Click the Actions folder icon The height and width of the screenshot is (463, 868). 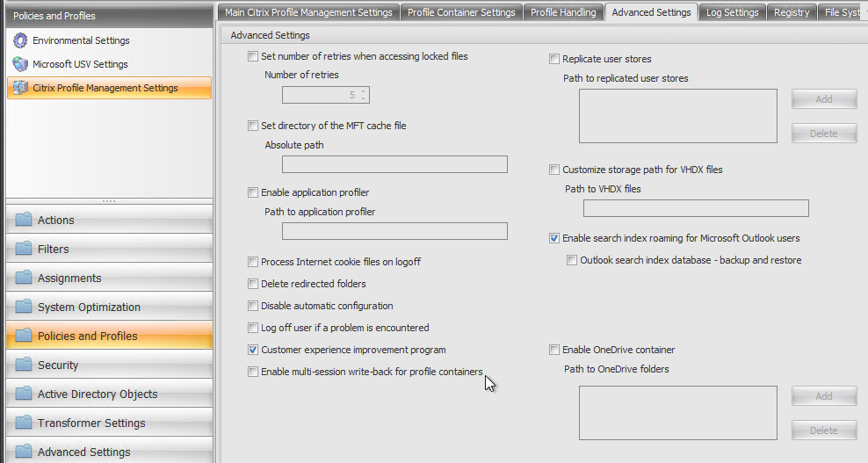[24, 220]
